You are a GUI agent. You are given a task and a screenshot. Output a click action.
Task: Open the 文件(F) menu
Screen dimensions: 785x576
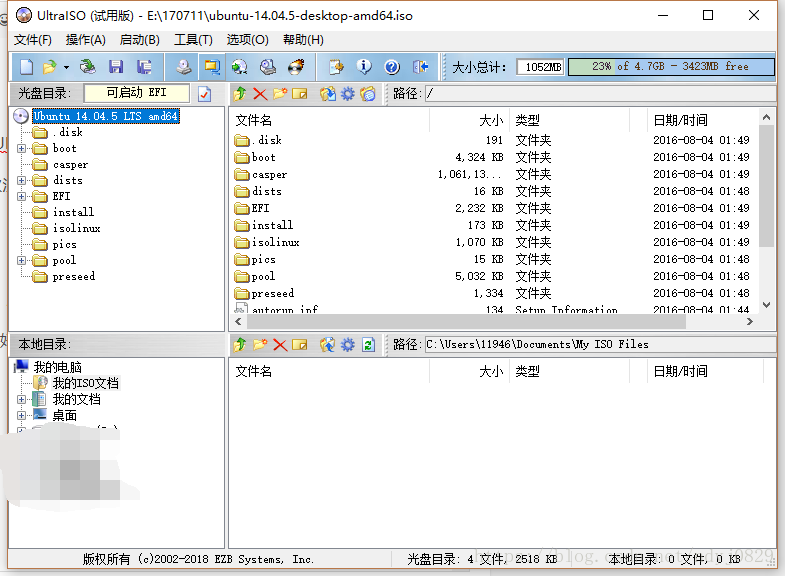pos(33,40)
